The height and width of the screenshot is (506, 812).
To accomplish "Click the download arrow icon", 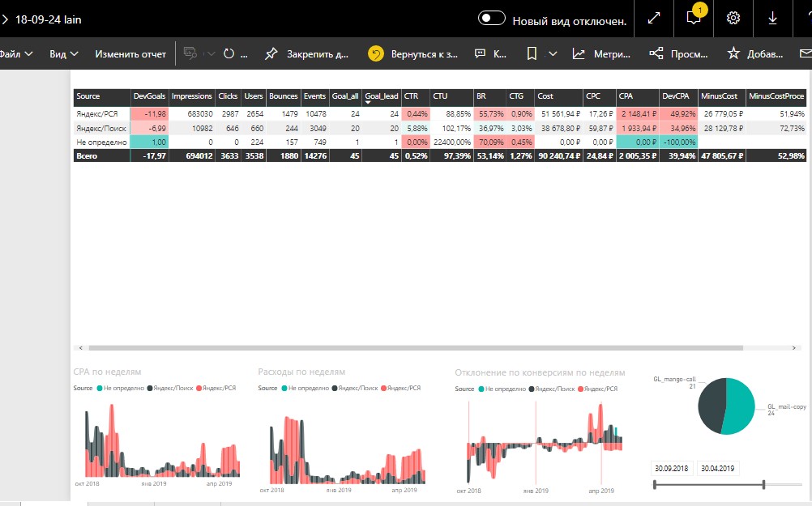I will click(x=772, y=18).
